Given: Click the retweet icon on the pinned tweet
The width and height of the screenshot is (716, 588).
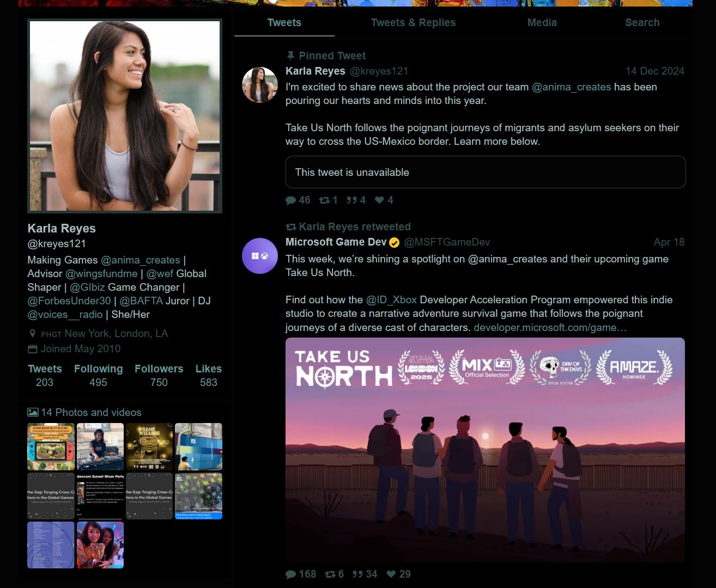Looking at the screenshot, I should pyautogui.click(x=324, y=200).
